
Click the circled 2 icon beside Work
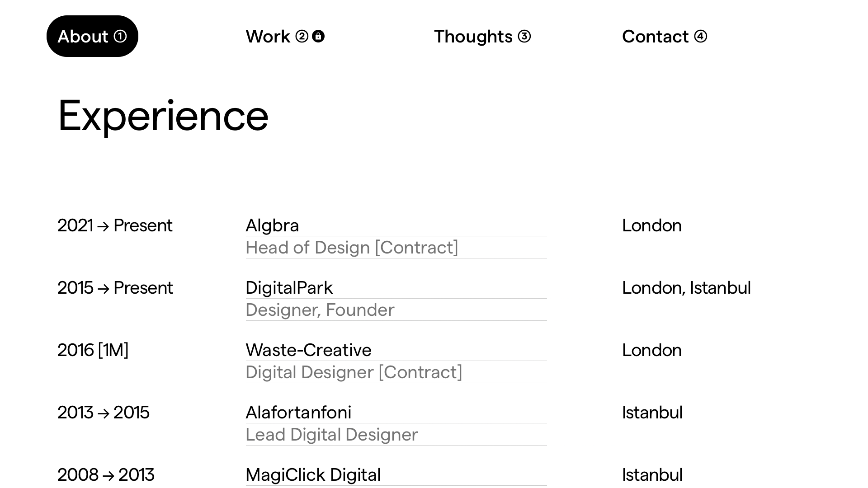[302, 36]
